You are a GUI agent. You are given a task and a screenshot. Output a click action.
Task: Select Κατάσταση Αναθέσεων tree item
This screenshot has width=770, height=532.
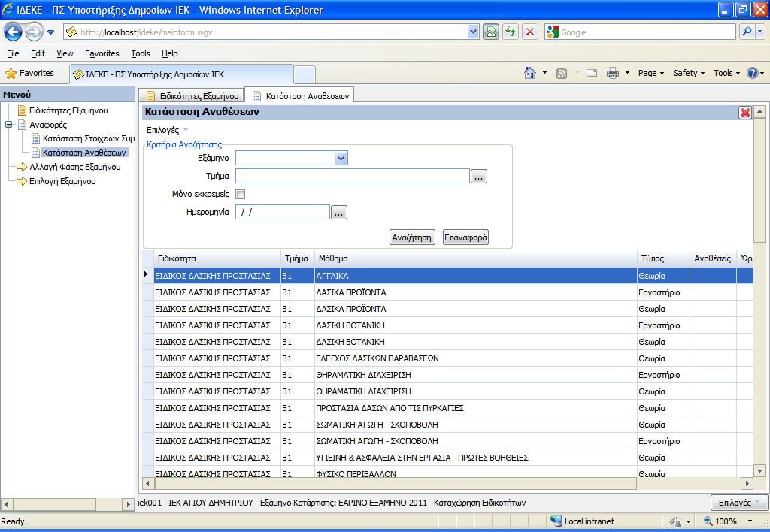pyautogui.click(x=84, y=153)
